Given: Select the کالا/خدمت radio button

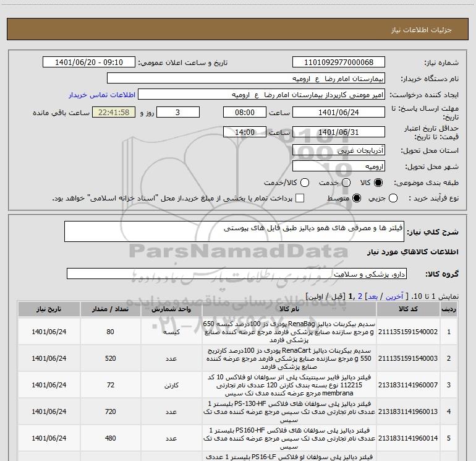Looking at the screenshot, I should 305,183.
